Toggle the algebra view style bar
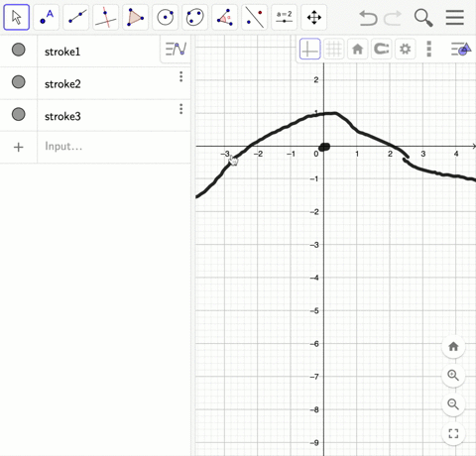 [176, 49]
